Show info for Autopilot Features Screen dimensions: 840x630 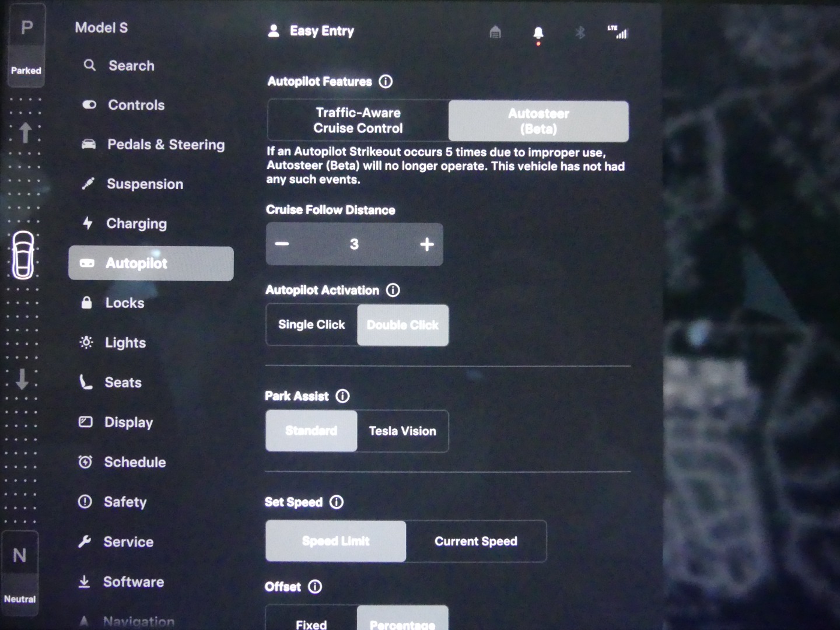386,82
